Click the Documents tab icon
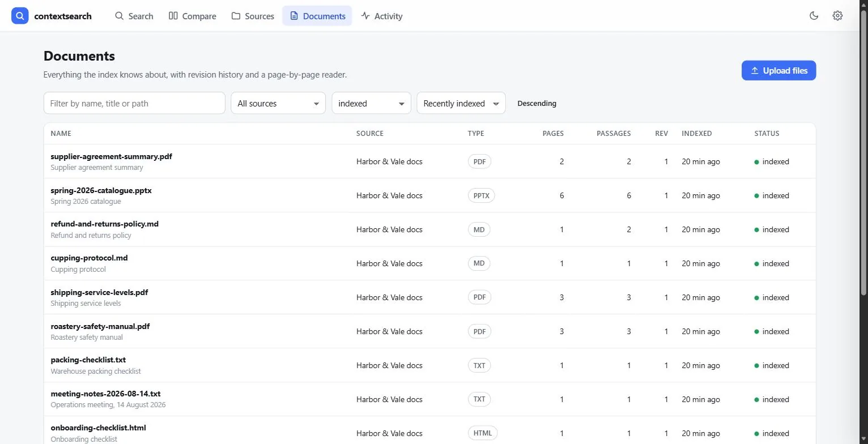The width and height of the screenshot is (868, 444). (293, 16)
